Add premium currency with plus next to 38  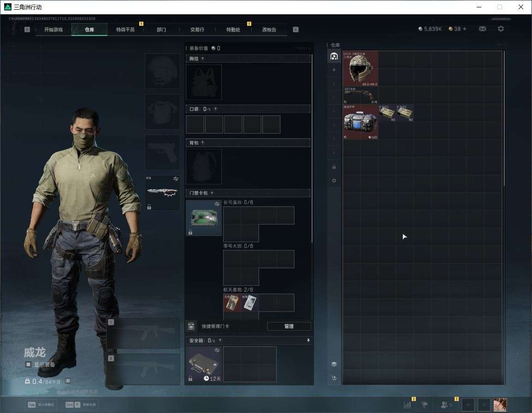pos(465,29)
